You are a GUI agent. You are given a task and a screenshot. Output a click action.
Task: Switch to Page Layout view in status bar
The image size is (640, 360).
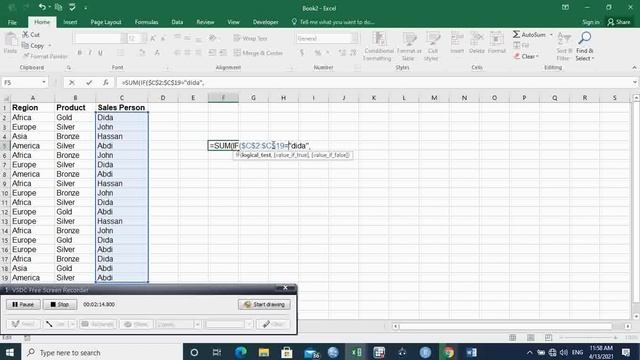[x=531, y=338]
